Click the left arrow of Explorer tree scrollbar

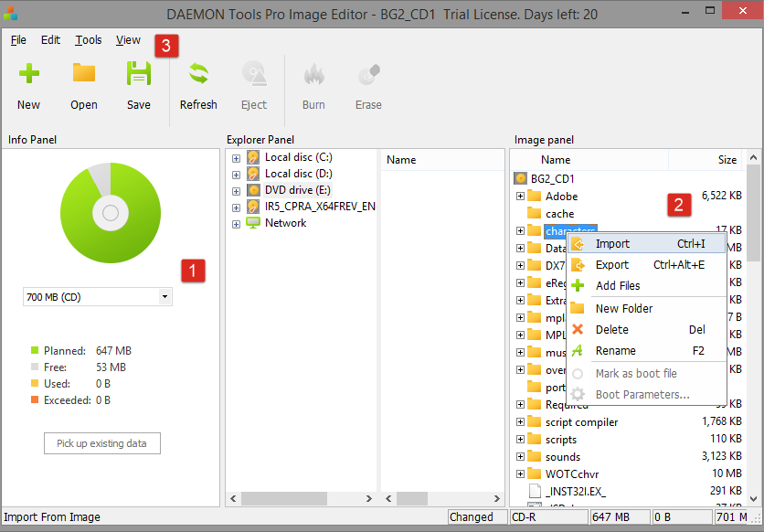click(x=233, y=498)
